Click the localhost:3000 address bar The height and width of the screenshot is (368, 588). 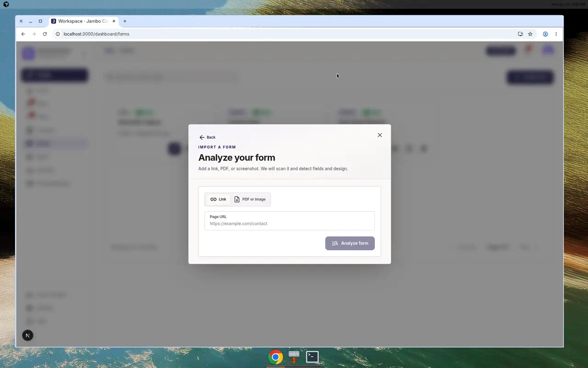tap(285, 34)
